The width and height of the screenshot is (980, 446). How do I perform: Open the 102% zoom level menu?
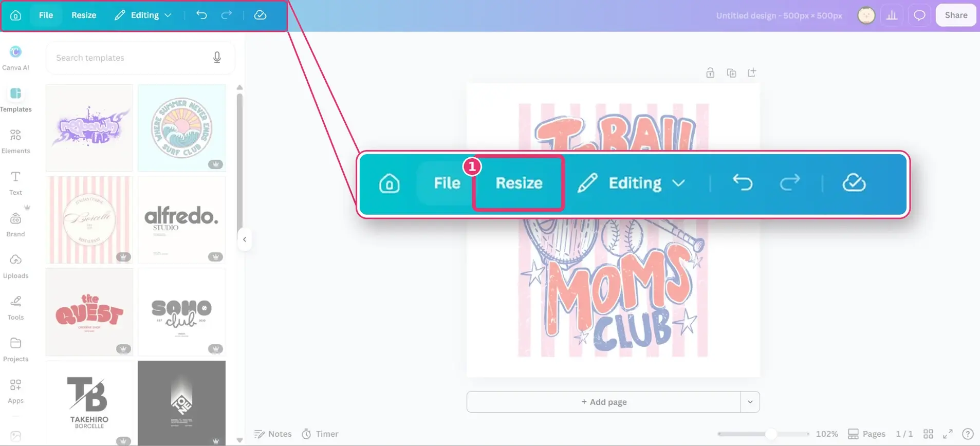click(x=827, y=434)
